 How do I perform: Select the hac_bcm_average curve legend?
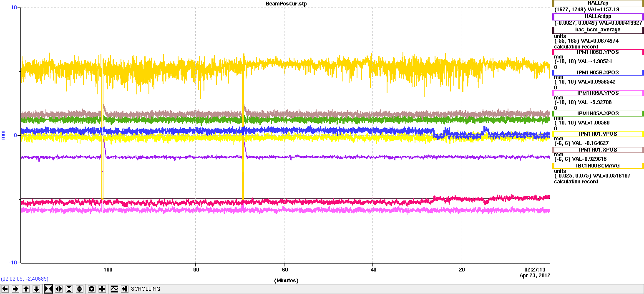tap(598, 30)
